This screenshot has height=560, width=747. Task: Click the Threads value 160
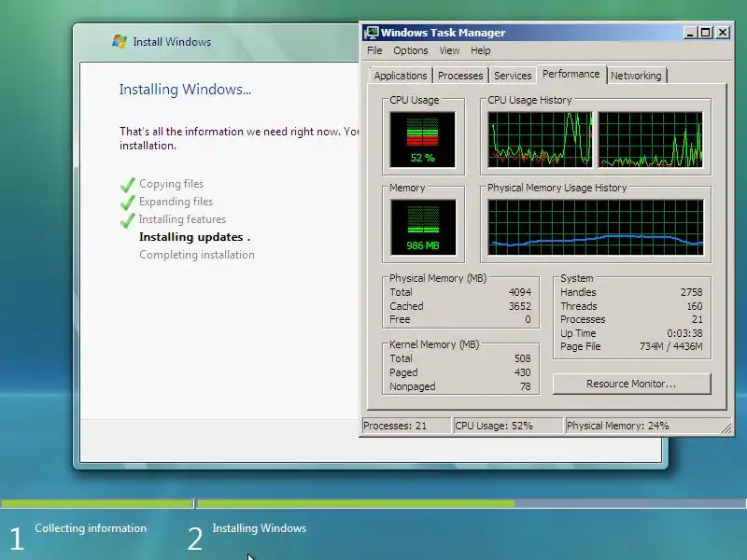[x=695, y=306]
